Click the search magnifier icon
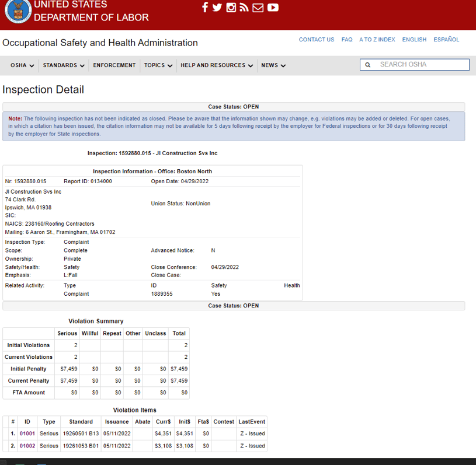This screenshot has height=465, width=476. point(367,65)
